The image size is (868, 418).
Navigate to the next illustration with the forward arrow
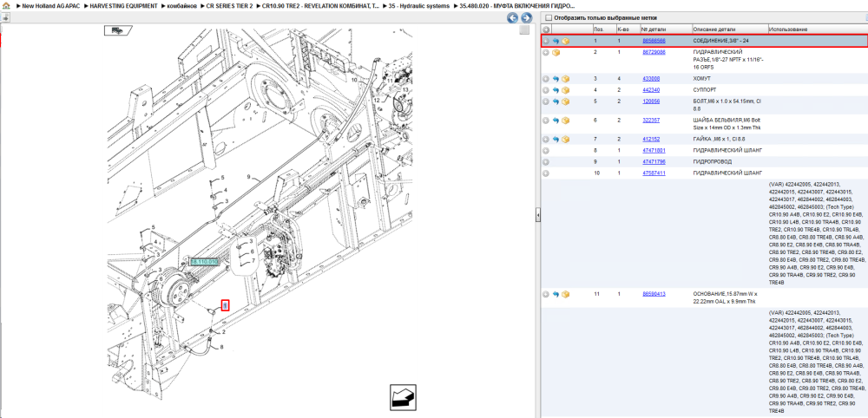click(x=526, y=17)
